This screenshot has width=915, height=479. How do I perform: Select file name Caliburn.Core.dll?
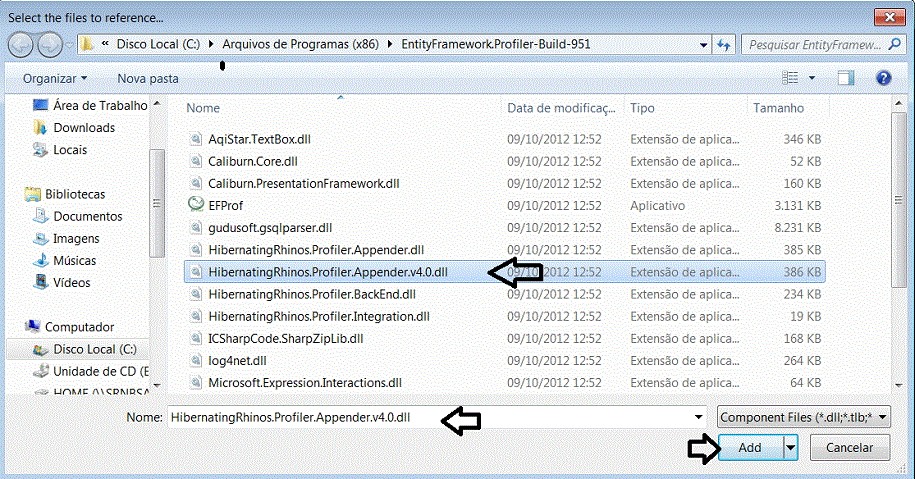(253, 162)
